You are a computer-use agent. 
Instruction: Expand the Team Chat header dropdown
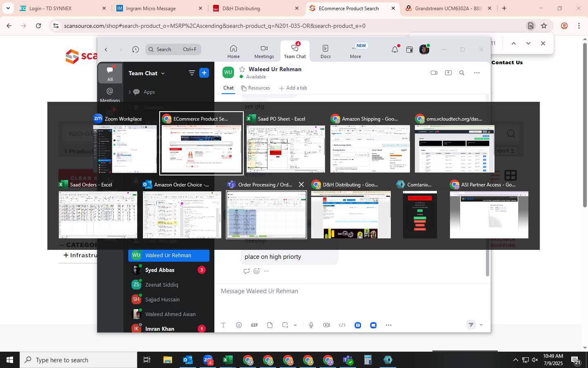(163, 73)
